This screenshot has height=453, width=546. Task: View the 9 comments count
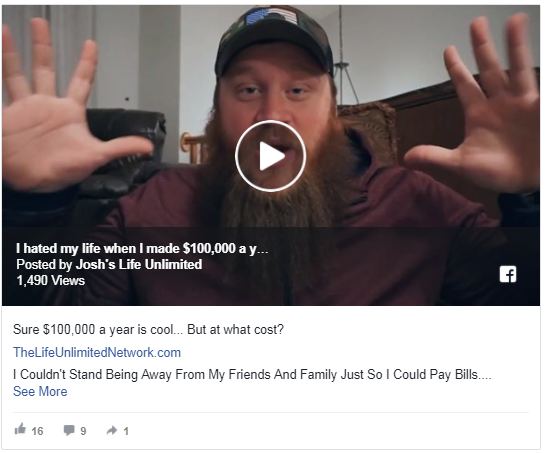tap(83, 431)
